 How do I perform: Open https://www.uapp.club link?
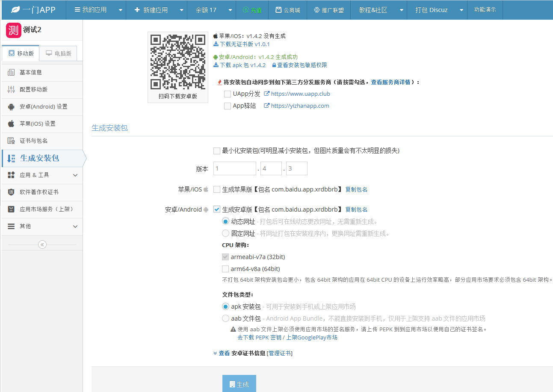pos(301,94)
